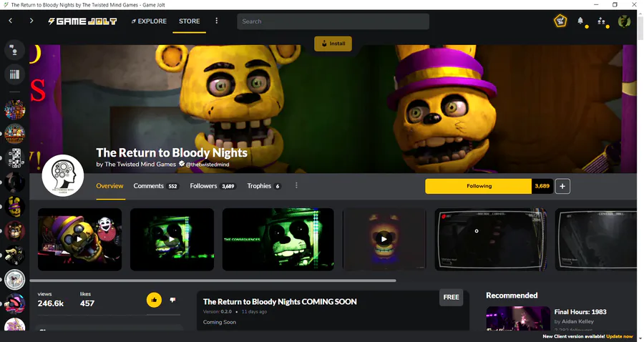Open Final Hours: 1983 recommended game

point(580,312)
